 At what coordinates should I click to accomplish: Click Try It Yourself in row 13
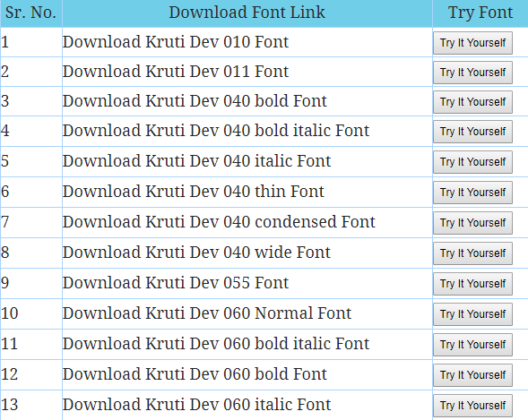472,406
